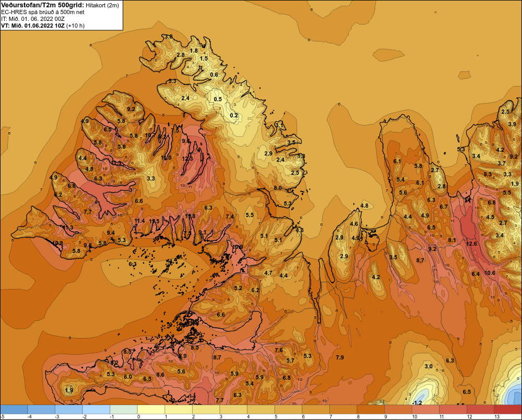Click the 'Hitakort (2m)' header label
The image size is (522, 420).
[102, 5]
